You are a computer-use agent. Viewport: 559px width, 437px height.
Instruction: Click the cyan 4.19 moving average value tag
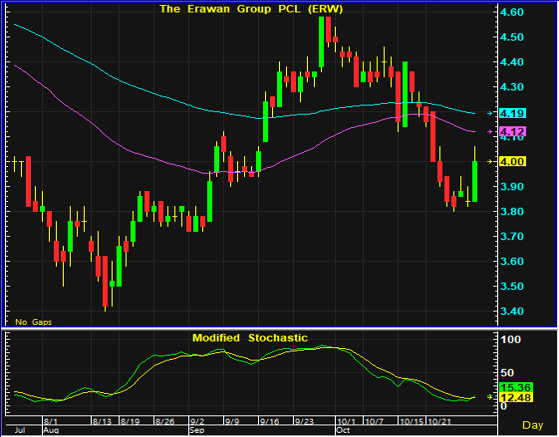click(x=512, y=113)
